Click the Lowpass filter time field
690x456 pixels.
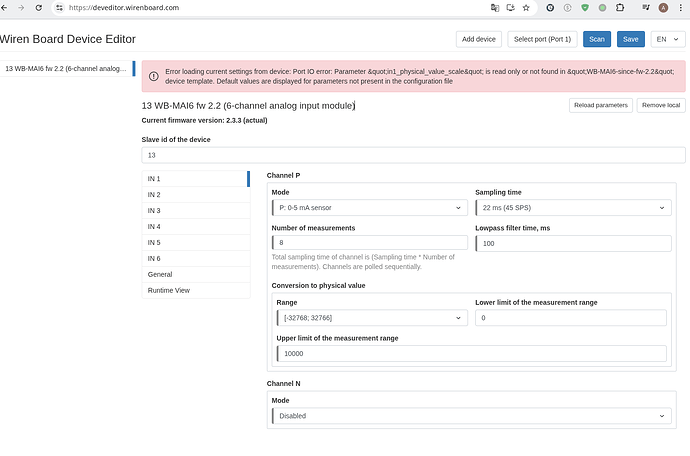point(573,243)
